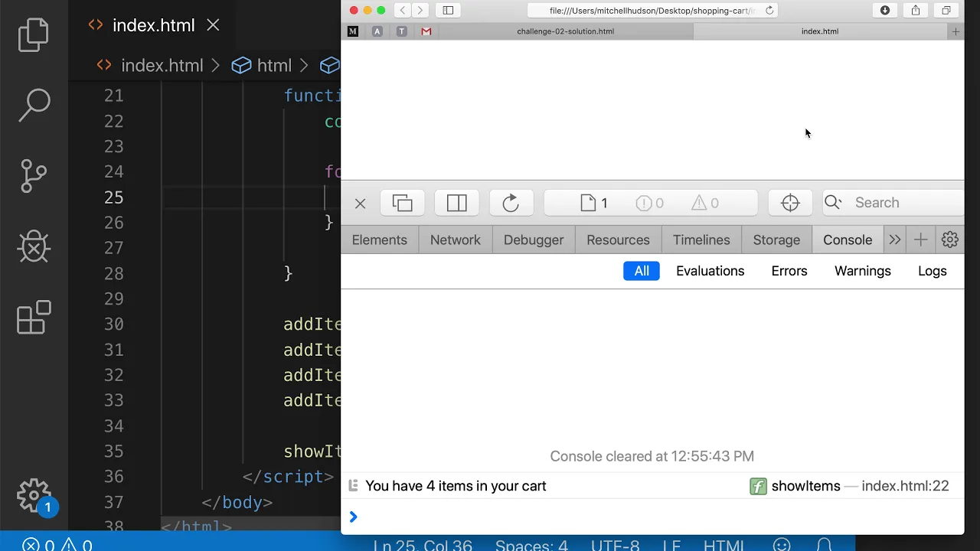980x551 pixels.
Task: Open the Gmail favorite bookmark
Action: point(426,31)
